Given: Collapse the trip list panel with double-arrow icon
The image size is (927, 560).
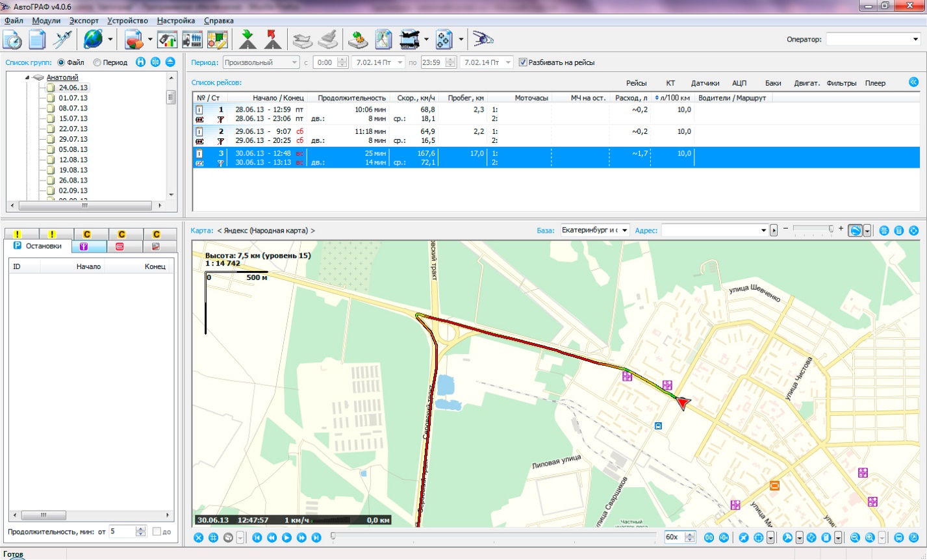Looking at the screenshot, I should [x=913, y=83].
